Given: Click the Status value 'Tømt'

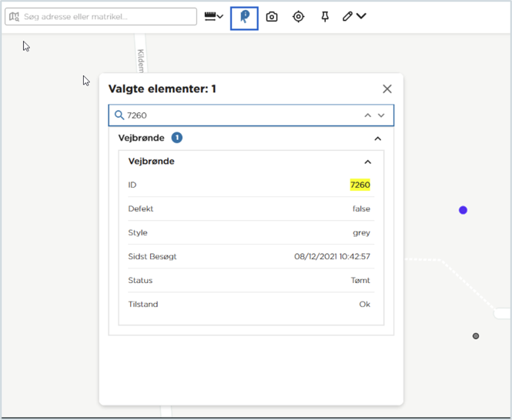Looking at the screenshot, I should [x=360, y=280].
